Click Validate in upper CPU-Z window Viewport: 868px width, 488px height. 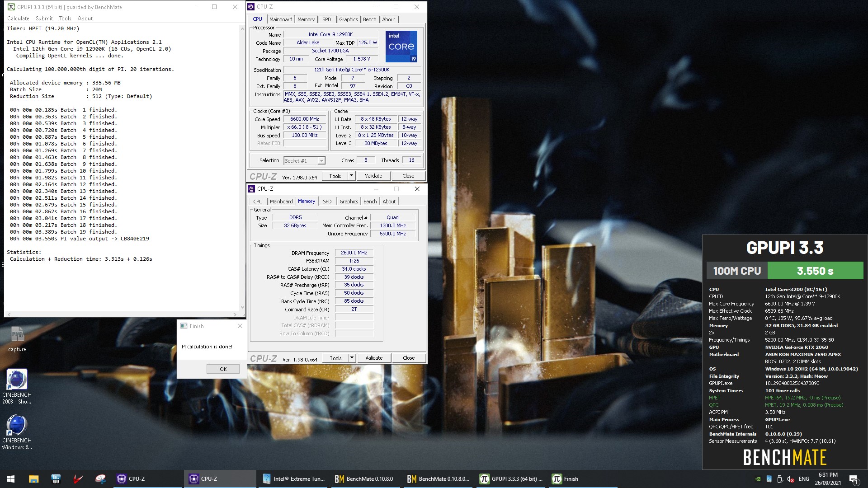[x=373, y=176]
